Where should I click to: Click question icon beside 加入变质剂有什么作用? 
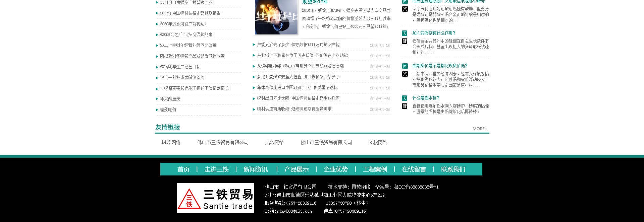(405, 33)
